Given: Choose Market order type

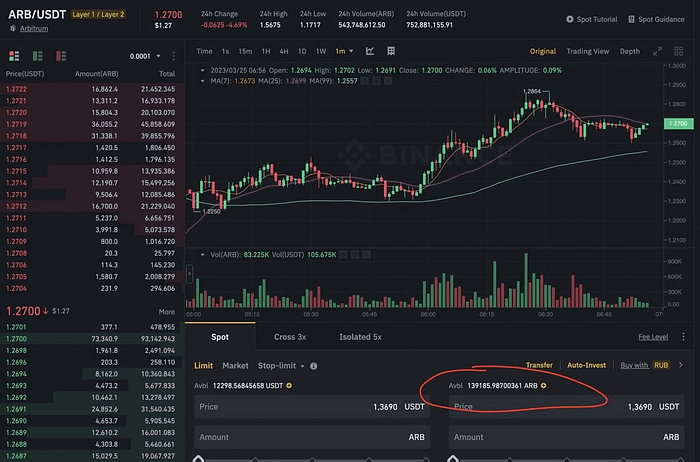Looking at the screenshot, I should click(x=235, y=366).
